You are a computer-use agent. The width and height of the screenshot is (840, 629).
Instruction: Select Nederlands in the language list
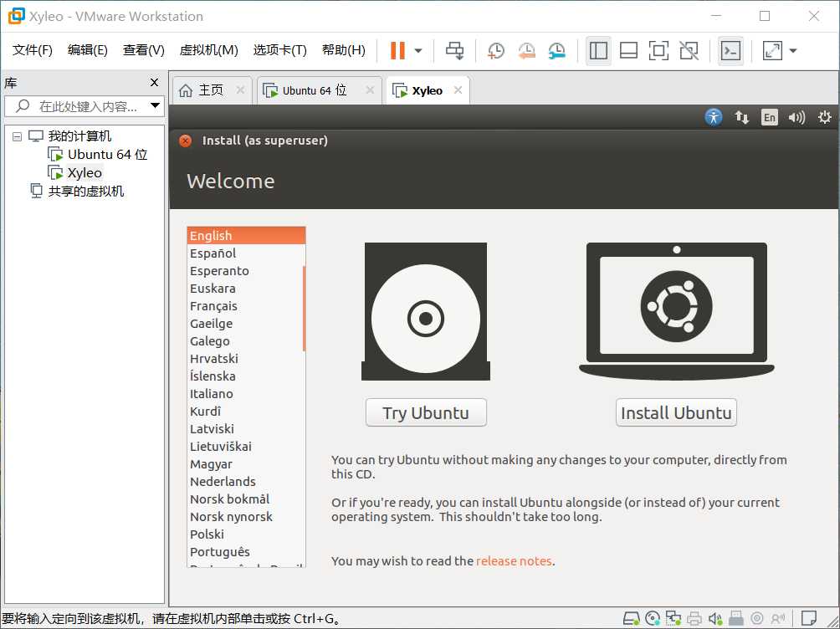pos(246,482)
